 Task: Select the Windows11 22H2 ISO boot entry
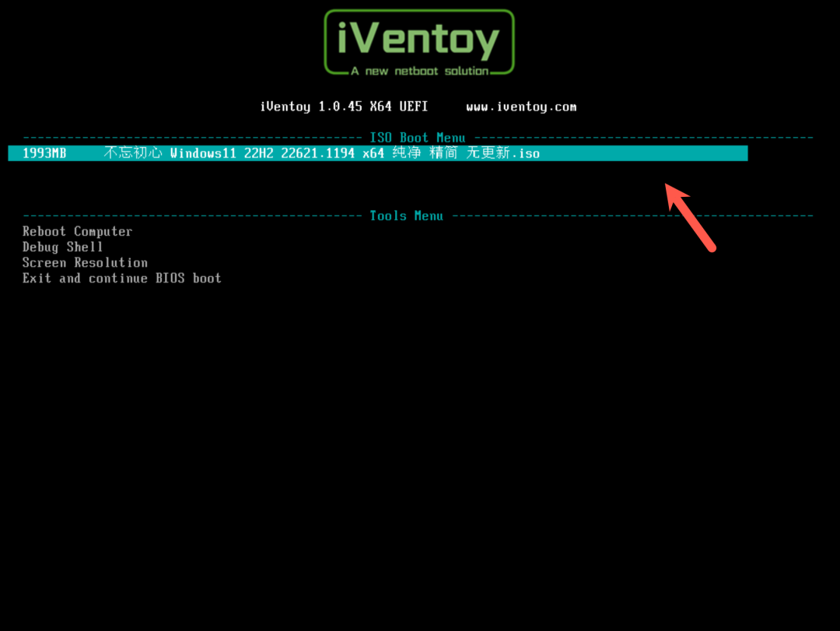pos(378,153)
